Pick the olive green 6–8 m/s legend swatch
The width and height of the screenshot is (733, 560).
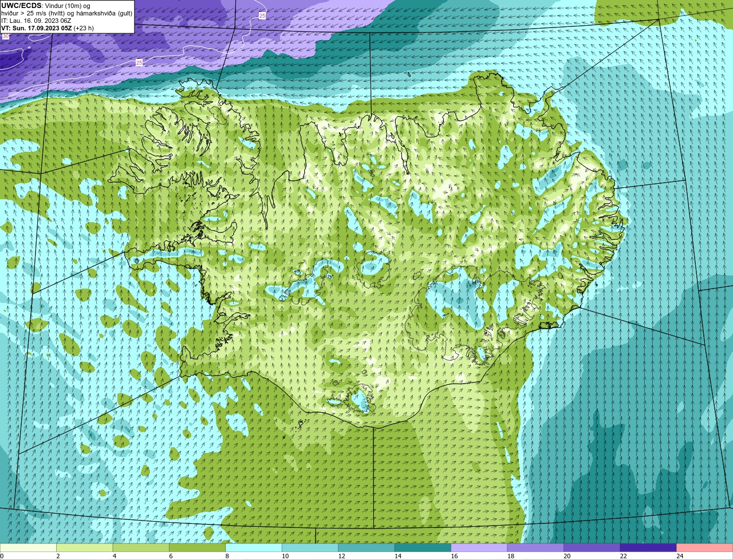198,548
